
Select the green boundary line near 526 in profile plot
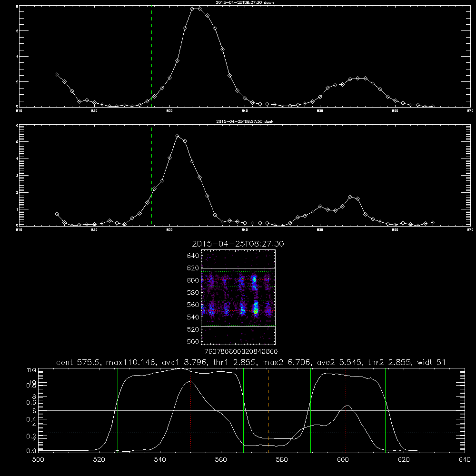[118, 410]
